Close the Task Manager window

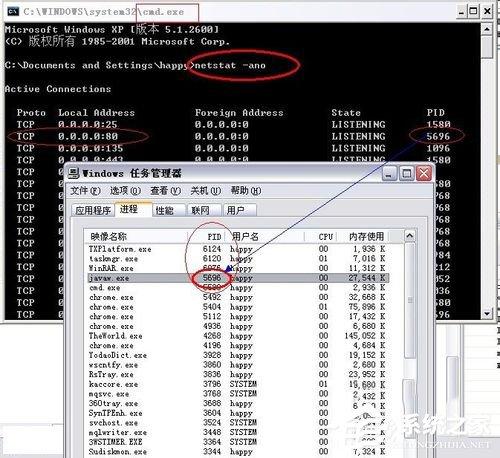[424, 174]
